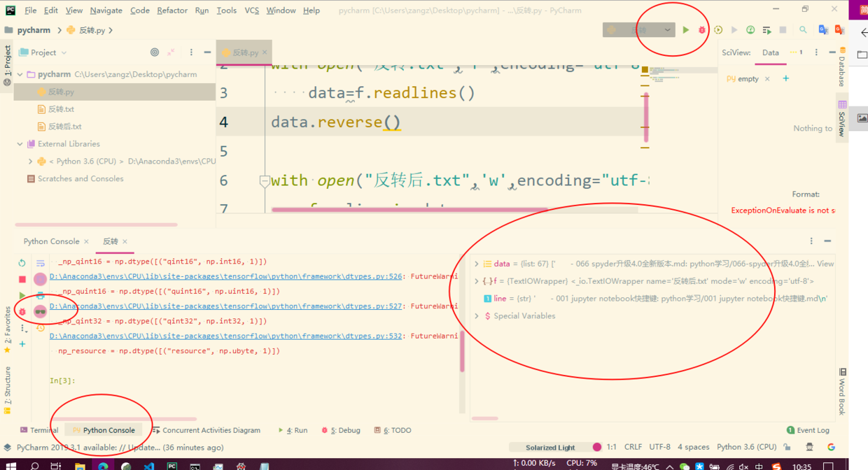Viewport: 868px width, 470px height.
Task: Toggle read-only lock icon in status bar
Action: (788, 447)
